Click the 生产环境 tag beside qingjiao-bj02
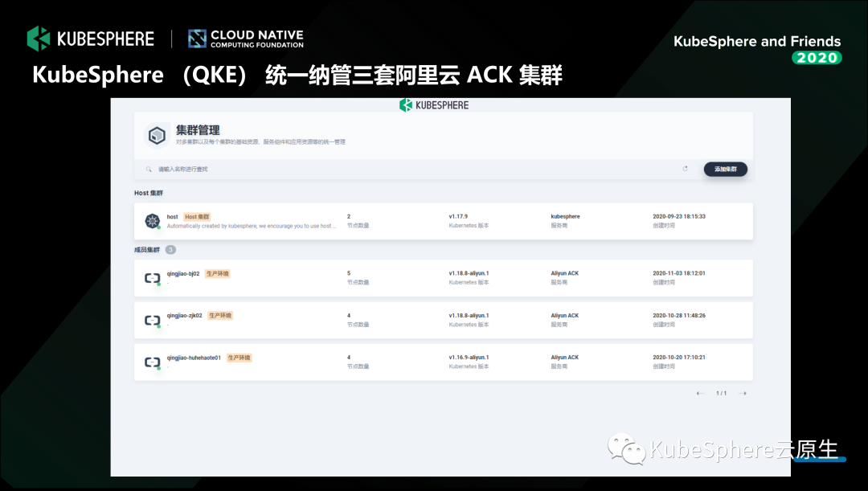Screen dimensions: 868x491 point(217,273)
